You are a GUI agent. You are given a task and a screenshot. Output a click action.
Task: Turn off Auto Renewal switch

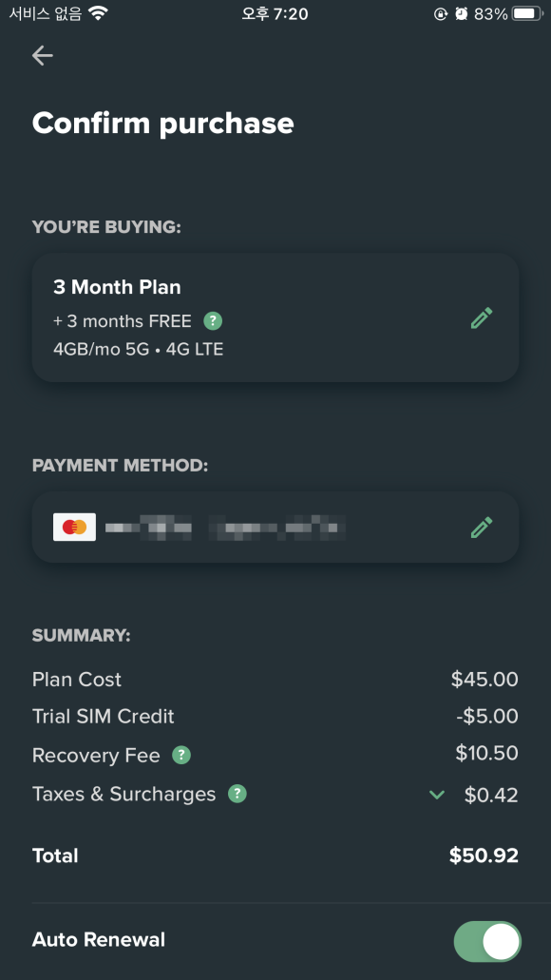tap(487, 941)
